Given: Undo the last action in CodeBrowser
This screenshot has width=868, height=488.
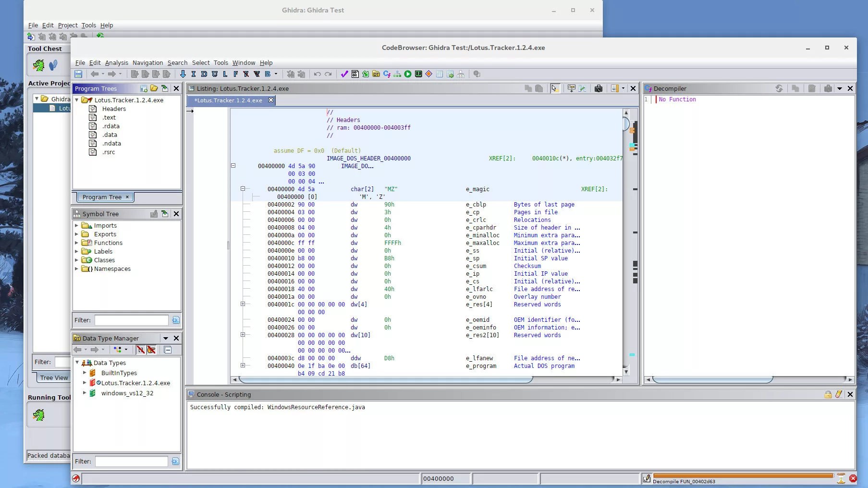Looking at the screenshot, I should coord(317,74).
